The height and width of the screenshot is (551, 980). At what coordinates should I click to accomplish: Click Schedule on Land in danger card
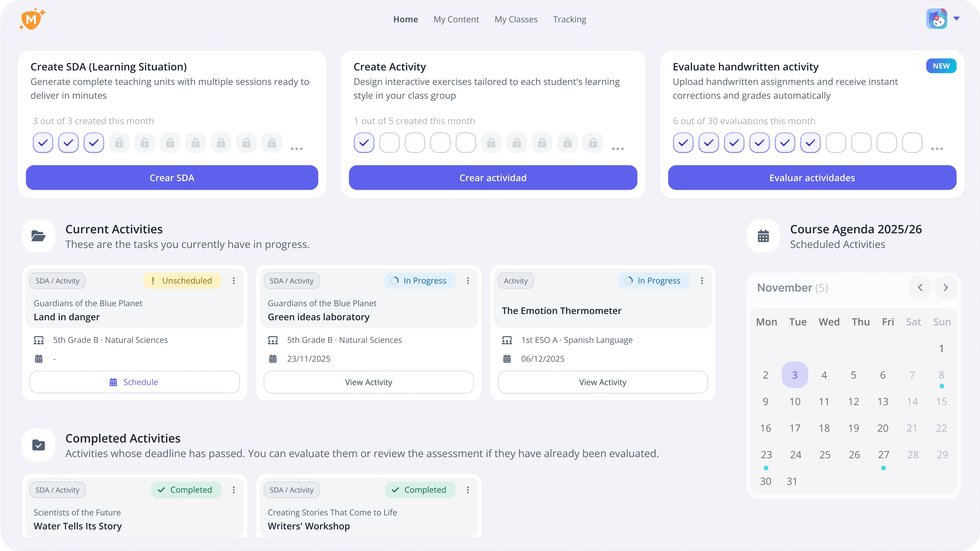135,382
